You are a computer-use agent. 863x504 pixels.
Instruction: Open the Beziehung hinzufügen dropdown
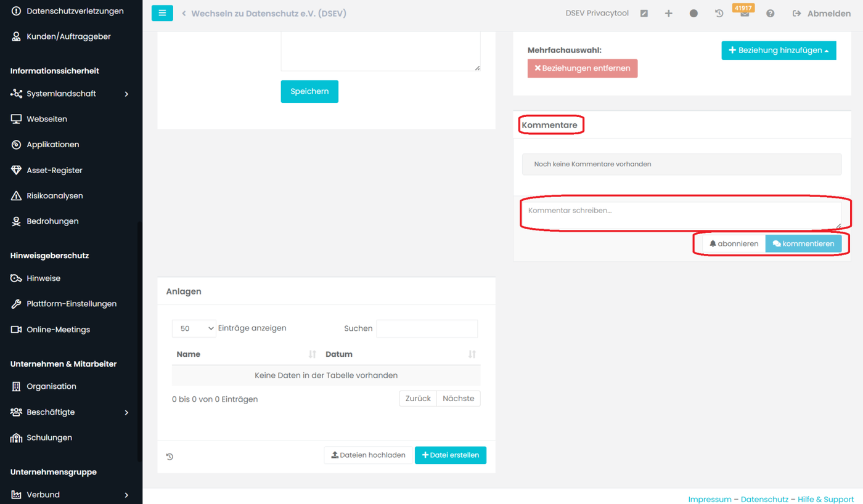coord(779,50)
